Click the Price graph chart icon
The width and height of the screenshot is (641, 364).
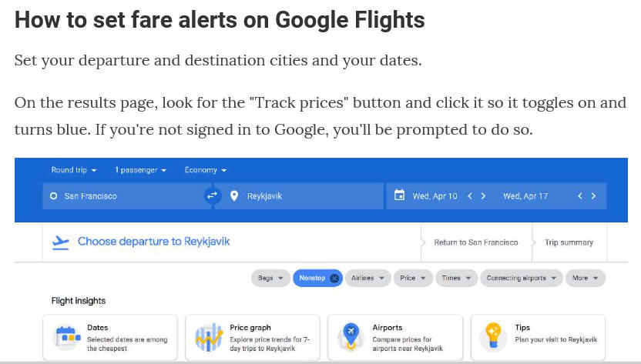pyautogui.click(x=210, y=337)
